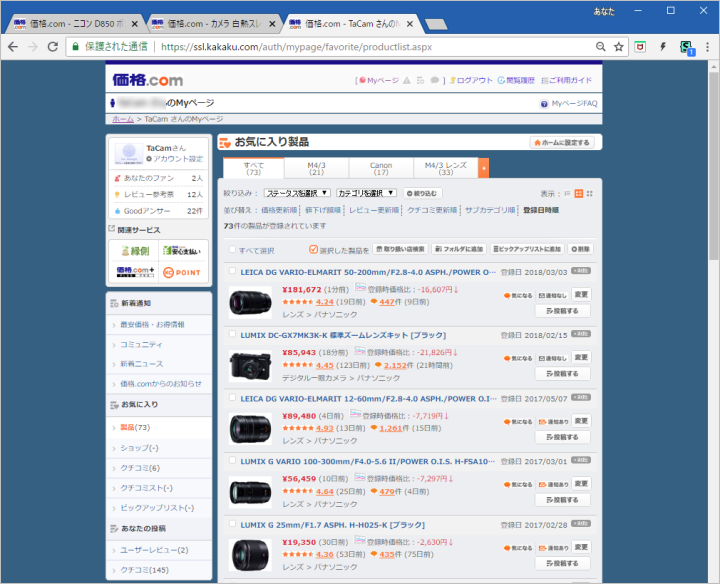The height and width of the screenshot is (584, 720).
Task: Open ステータスを選択 dropdown
Action: pyautogui.click(x=297, y=193)
